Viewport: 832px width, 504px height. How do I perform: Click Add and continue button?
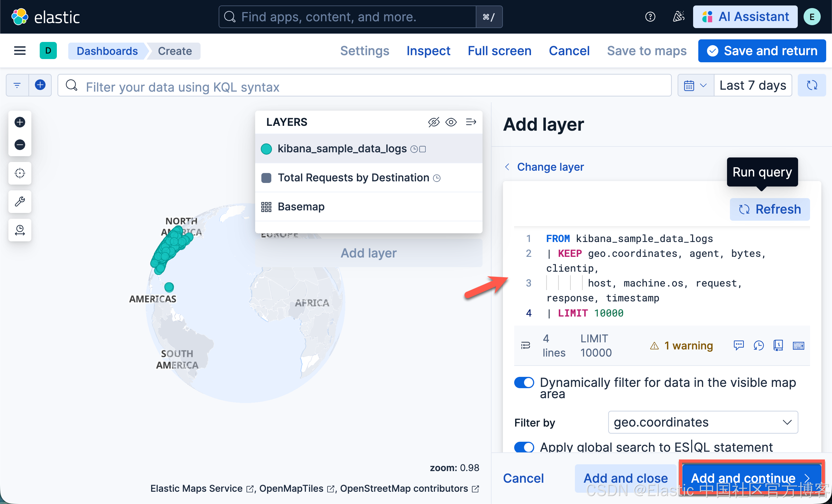click(751, 478)
